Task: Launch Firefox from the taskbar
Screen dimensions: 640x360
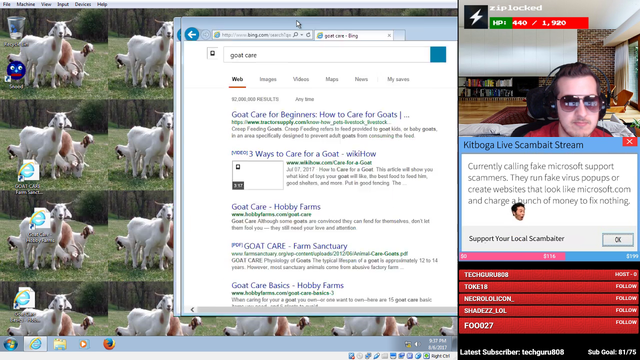Action: coord(109,344)
